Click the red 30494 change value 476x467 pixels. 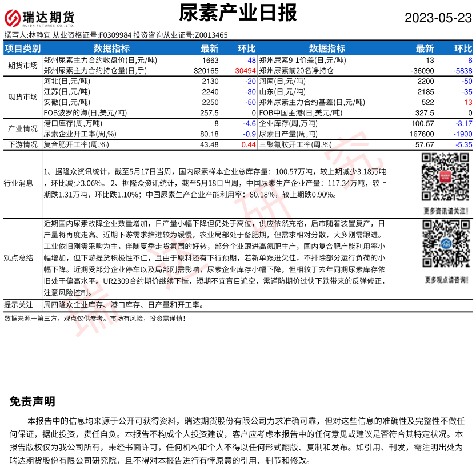click(x=245, y=71)
